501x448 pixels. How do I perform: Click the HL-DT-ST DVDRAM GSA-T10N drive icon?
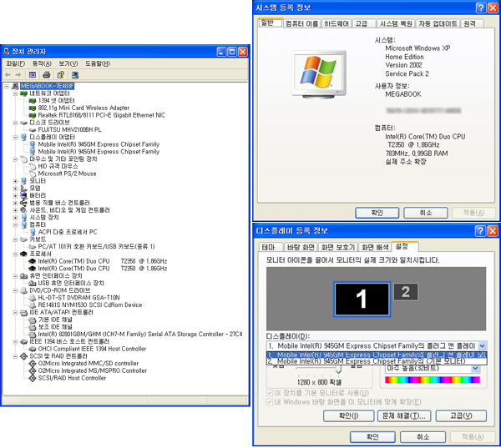(33, 298)
